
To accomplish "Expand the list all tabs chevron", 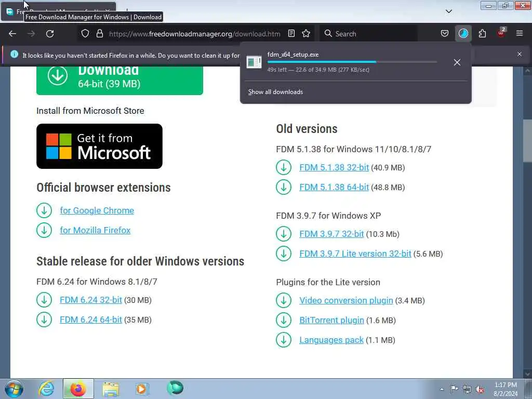I will pyautogui.click(x=448, y=11).
